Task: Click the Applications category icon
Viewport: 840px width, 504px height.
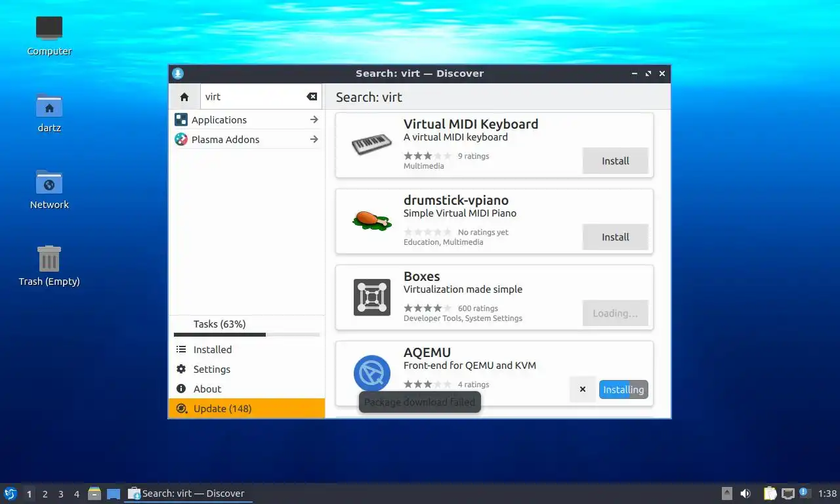Action: [181, 120]
